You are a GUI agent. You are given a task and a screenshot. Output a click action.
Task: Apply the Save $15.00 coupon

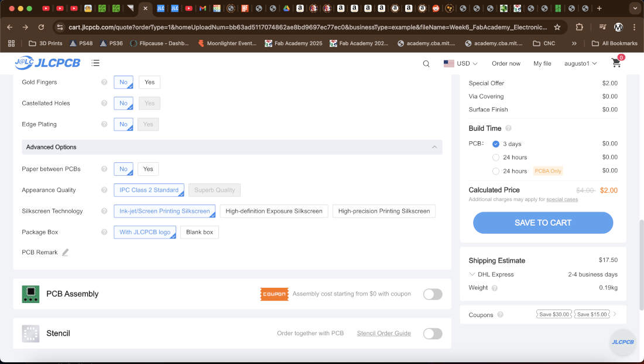click(592, 314)
